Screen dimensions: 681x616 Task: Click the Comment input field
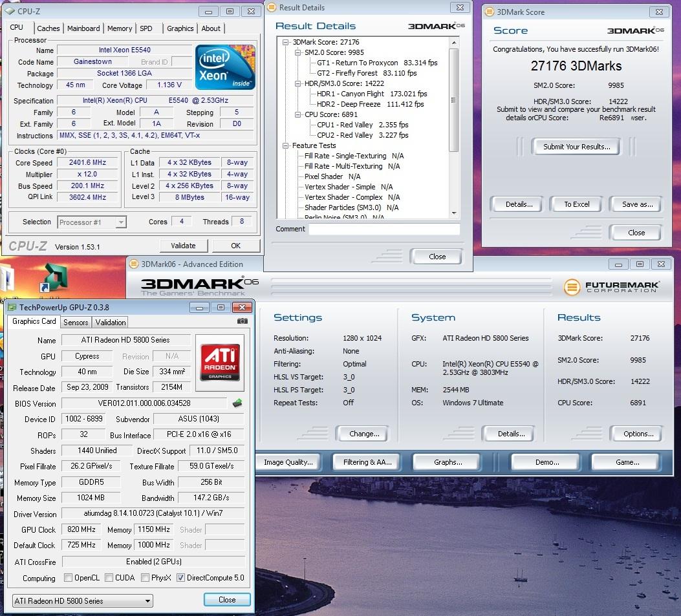(x=384, y=229)
